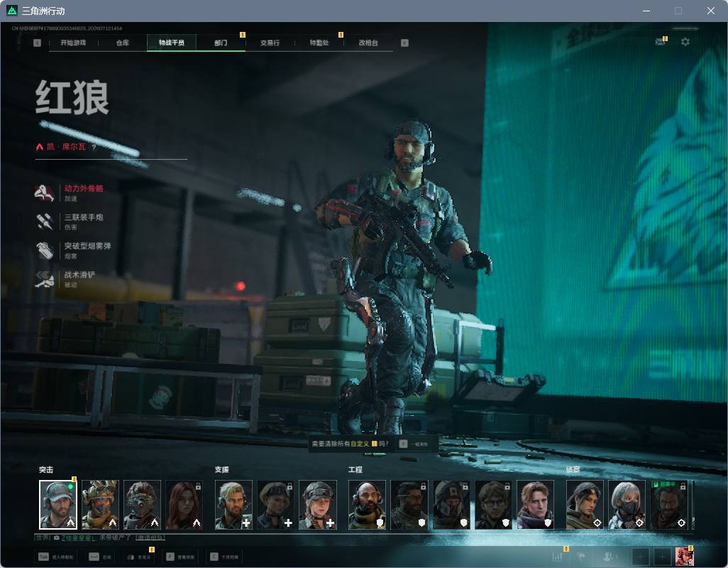
Task: Open the 特勤处 tab
Action: point(319,43)
